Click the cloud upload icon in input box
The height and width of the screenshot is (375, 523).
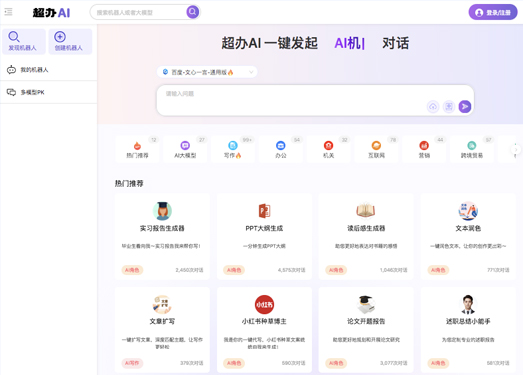[433, 106]
